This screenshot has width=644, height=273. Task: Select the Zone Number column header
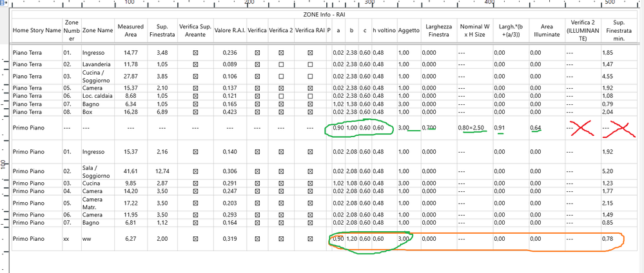point(72,30)
